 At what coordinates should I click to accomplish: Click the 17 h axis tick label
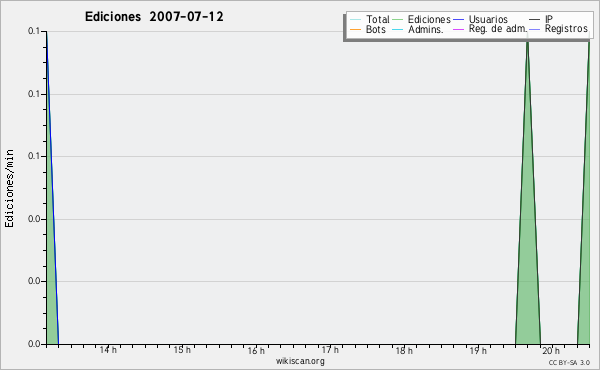(330, 350)
